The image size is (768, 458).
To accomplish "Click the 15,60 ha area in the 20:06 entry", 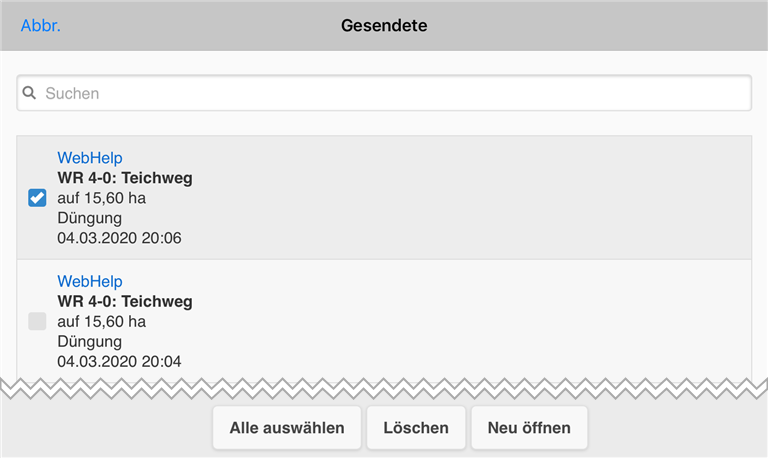I will 102,198.
